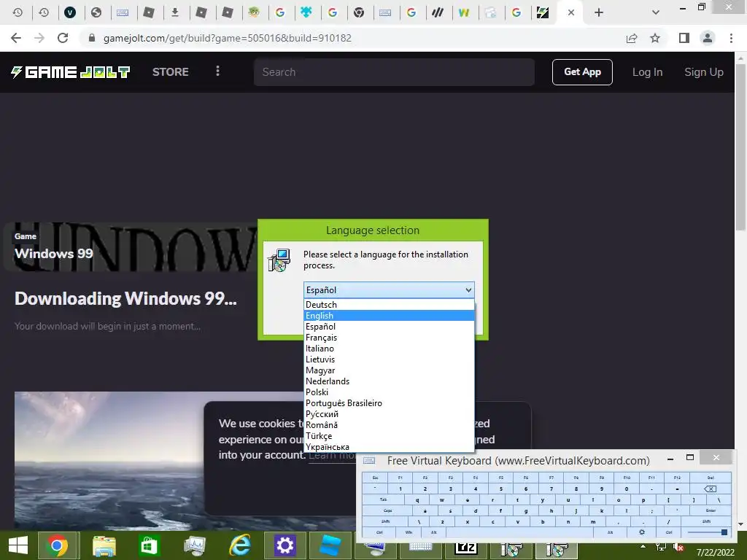Click the Windows 99 game title link
This screenshot has height=560, width=747.
(54, 253)
